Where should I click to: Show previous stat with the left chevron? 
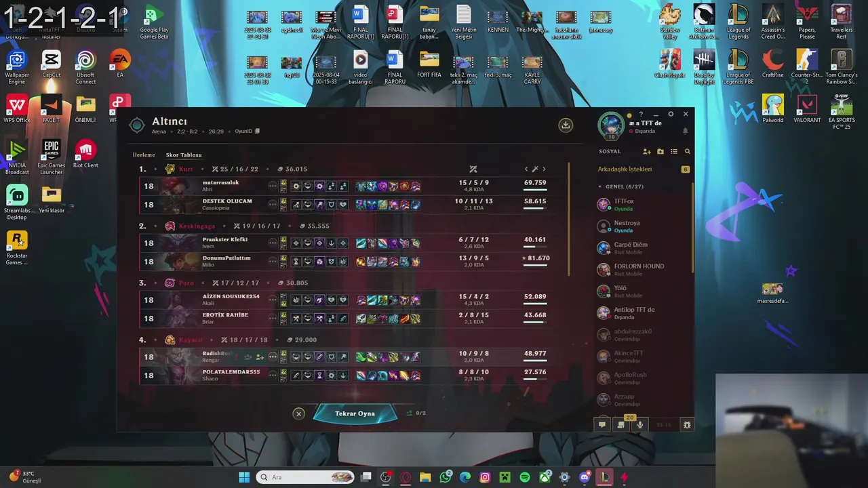pos(526,169)
